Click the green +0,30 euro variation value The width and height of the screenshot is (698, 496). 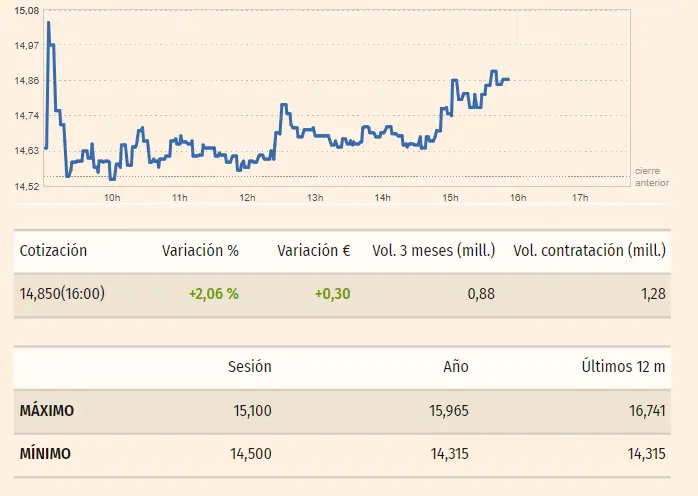point(331,294)
